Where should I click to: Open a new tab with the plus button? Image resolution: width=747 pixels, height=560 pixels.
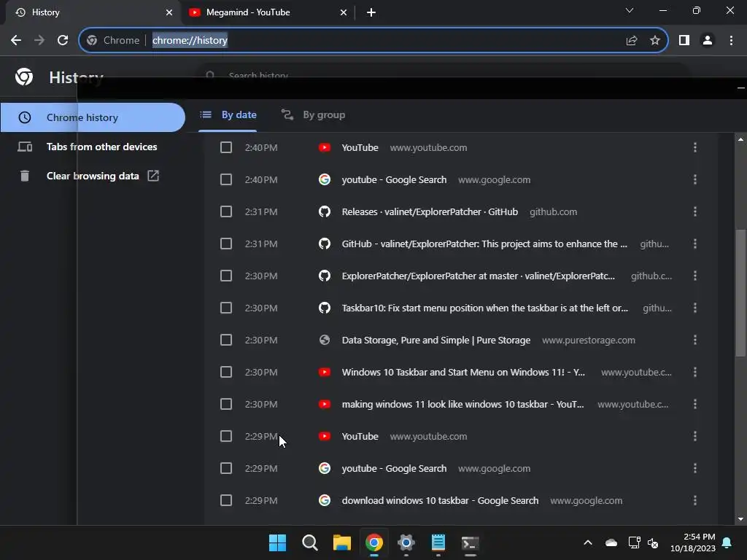pyautogui.click(x=371, y=12)
